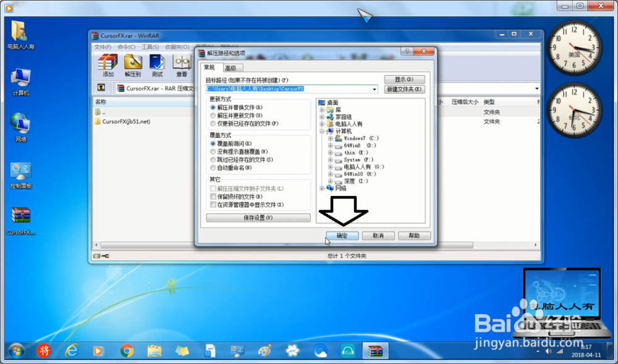This screenshot has width=618, height=364.
Task: Select 跳过已经存在的文件 overwrite mode
Action: click(242, 159)
